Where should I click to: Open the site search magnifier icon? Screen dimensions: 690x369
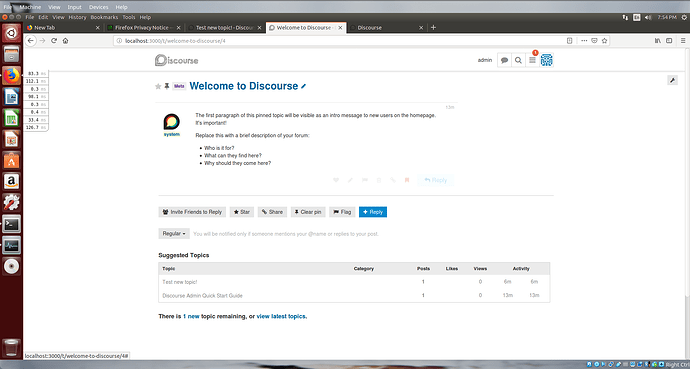click(x=518, y=61)
